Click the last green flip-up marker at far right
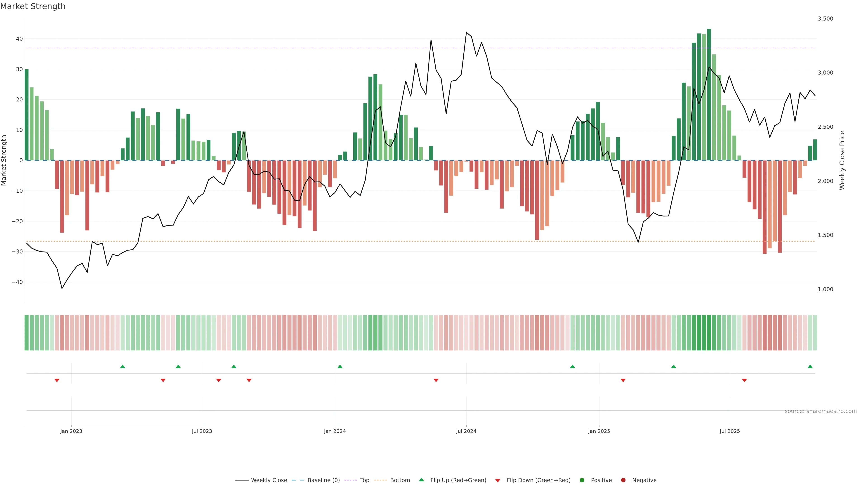 (810, 366)
